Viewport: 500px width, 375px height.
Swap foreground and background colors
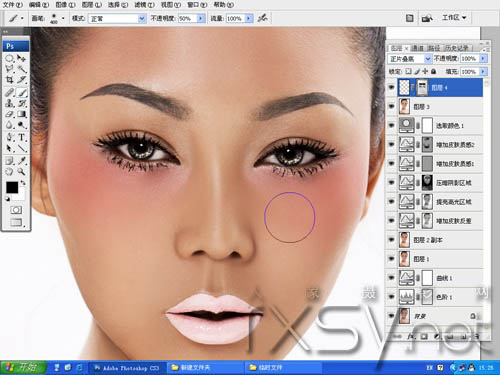point(23,182)
